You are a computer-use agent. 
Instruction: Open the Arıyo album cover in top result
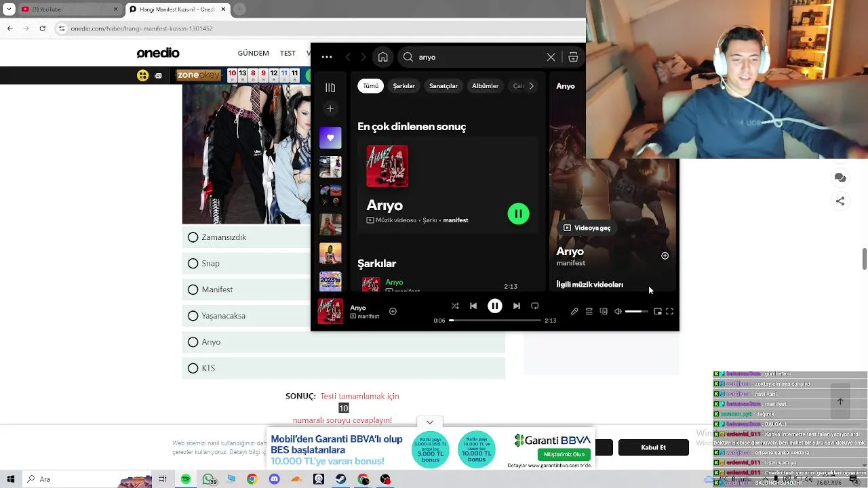click(387, 166)
